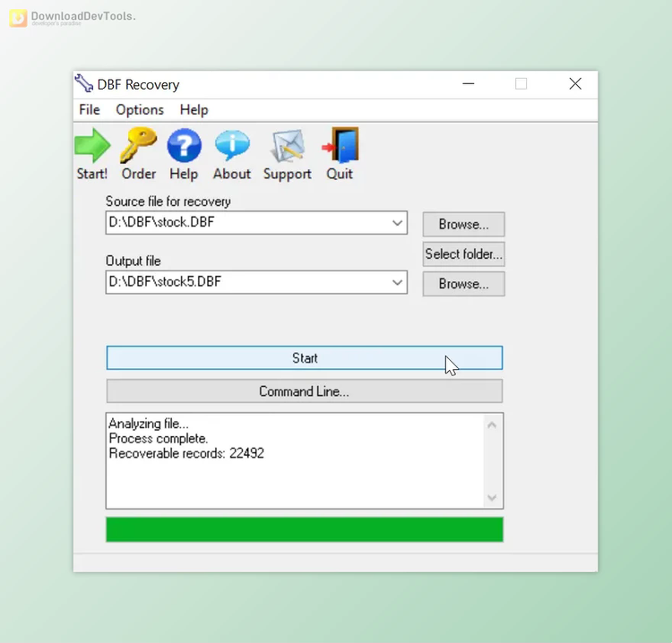Click the Quit door icon

pyautogui.click(x=340, y=145)
